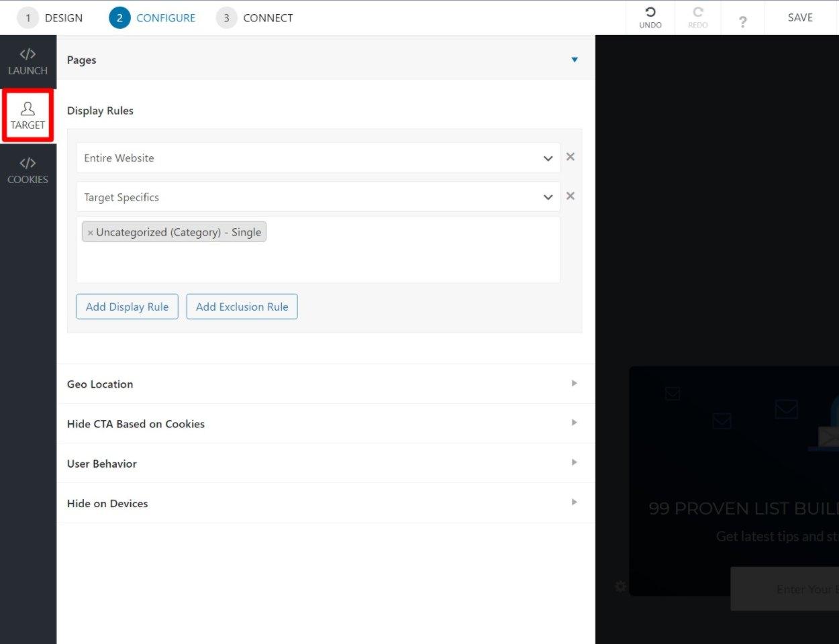
Task: Open the Entire Website dropdown
Action: [x=318, y=158]
